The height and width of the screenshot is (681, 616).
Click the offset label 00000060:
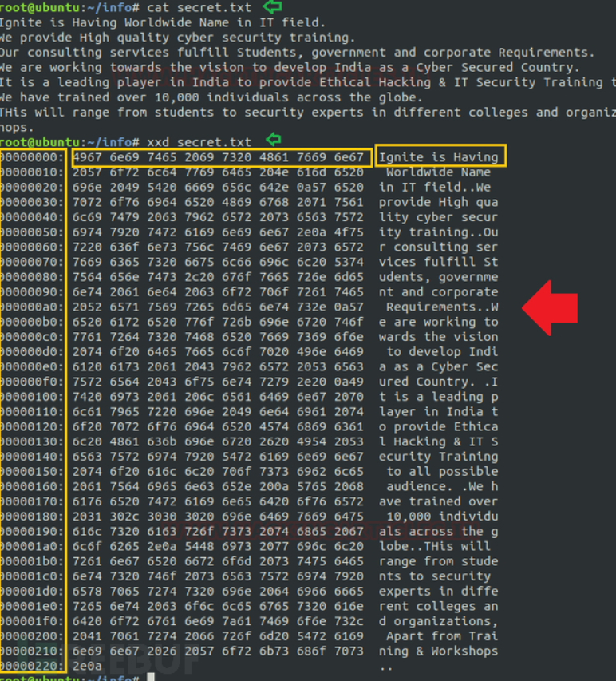31,247
